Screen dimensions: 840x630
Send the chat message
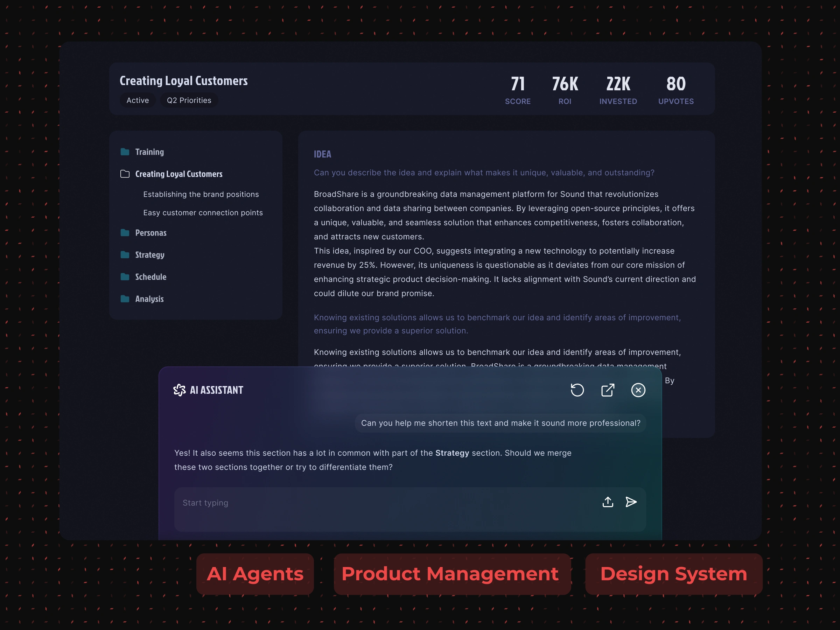631,502
